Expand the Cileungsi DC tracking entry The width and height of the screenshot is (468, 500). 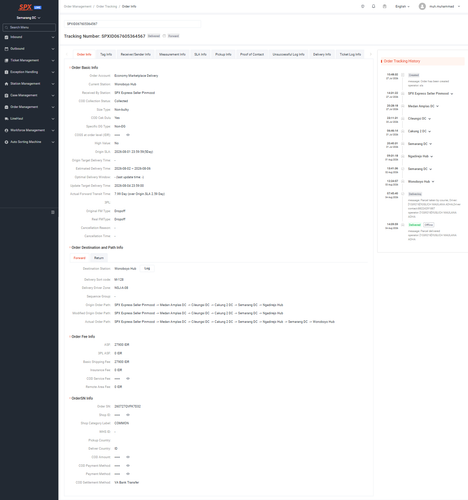(x=430, y=119)
